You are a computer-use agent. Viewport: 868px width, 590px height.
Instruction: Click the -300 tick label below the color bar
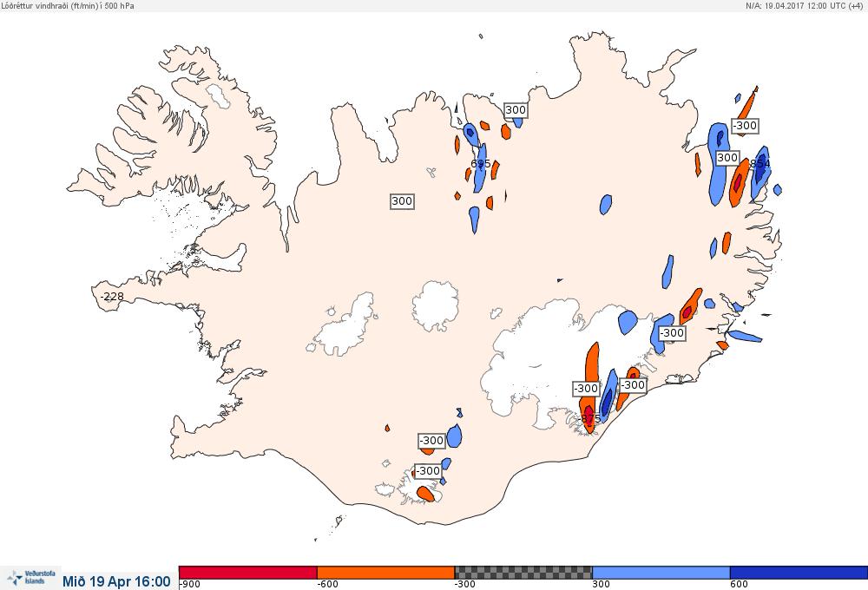click(465, 585)
